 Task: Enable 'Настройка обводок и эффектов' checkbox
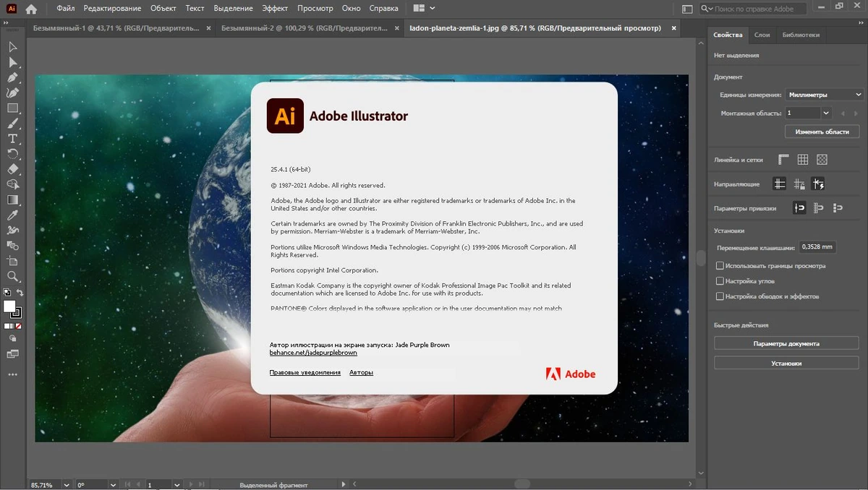click(x=720, y=296)
